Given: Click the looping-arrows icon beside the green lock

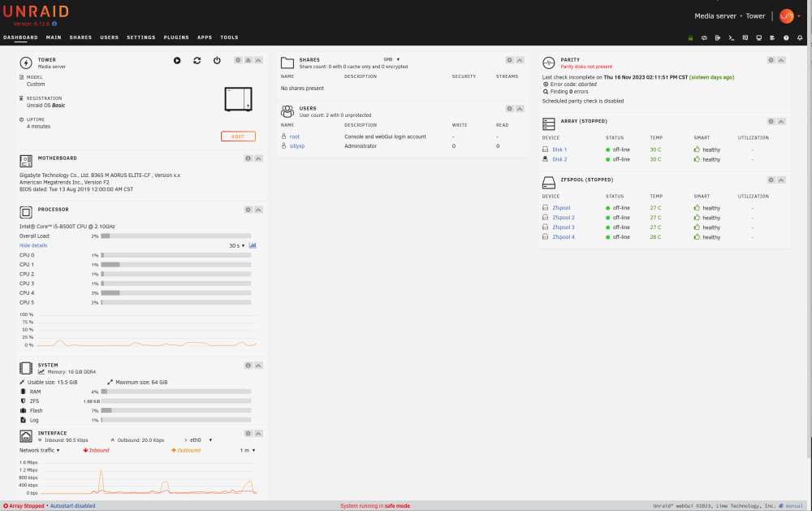Looking at the screenshot, I should coord(704,38).
